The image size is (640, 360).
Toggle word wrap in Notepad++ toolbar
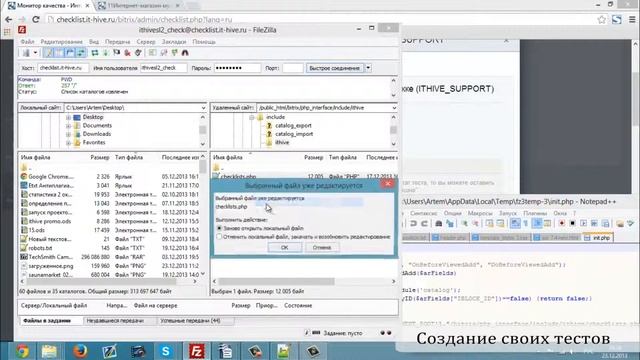point(515,223)
